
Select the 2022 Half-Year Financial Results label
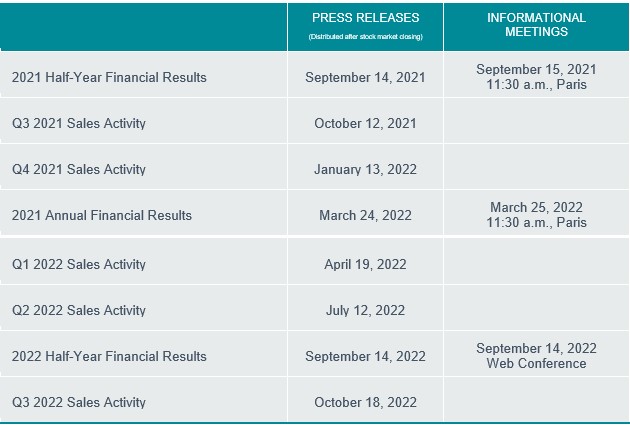coord(109,356)
